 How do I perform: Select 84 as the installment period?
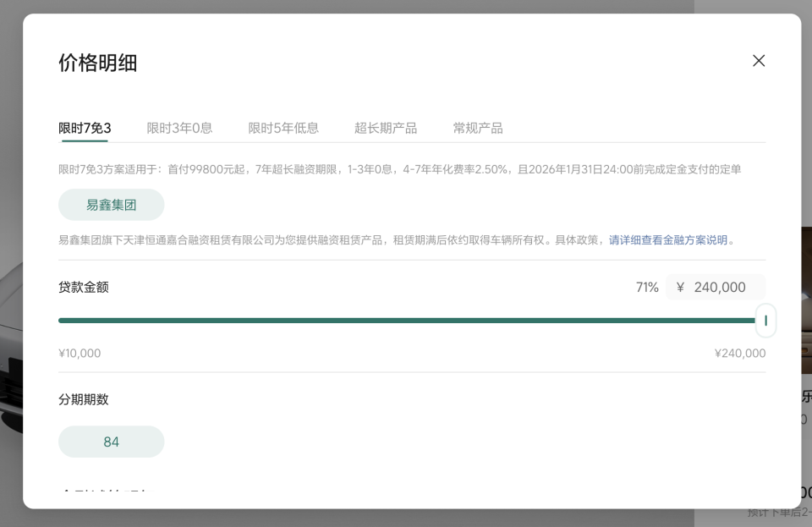[111, 442]
